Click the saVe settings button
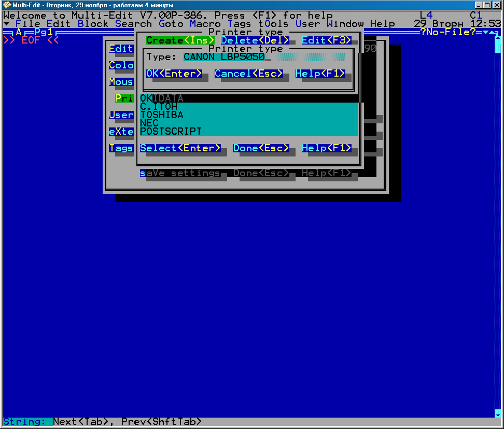504x429 pixels. (x=180, y=173)
